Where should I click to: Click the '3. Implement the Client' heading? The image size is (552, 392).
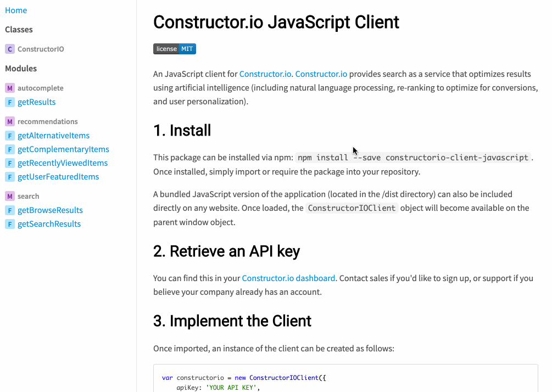point(232,321)
